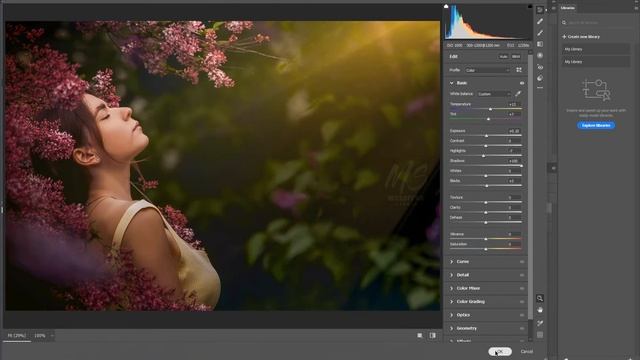The image size is (640, 360).
Task: Select the Hand tool
Action: coord(540,310)
